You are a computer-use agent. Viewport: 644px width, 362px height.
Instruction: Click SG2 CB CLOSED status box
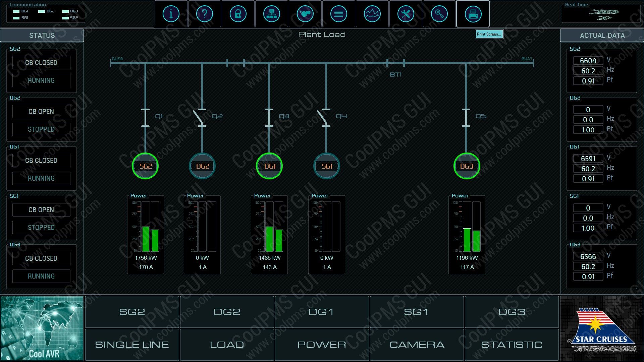pos(41,63)
